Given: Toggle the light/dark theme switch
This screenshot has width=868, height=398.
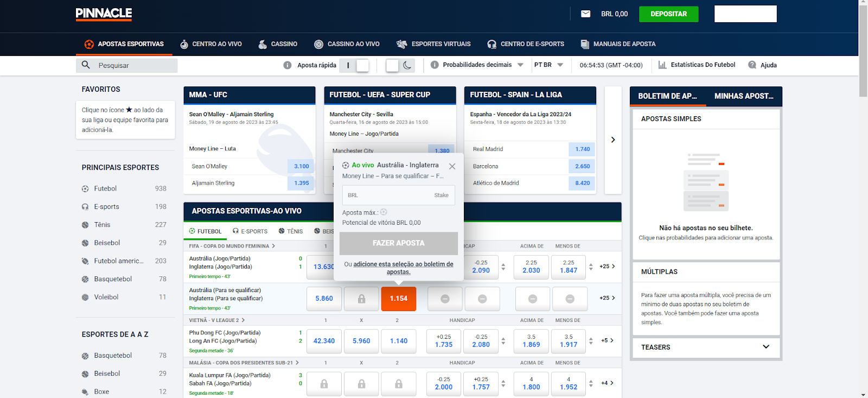Looking at the screenshot, I should tap(400, 65).
